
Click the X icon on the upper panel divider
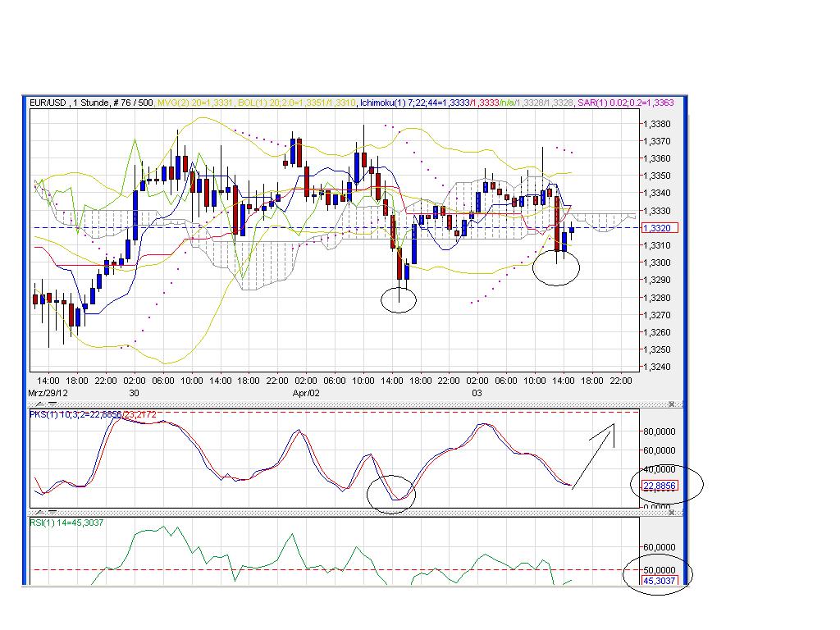(x=672, y=403)
